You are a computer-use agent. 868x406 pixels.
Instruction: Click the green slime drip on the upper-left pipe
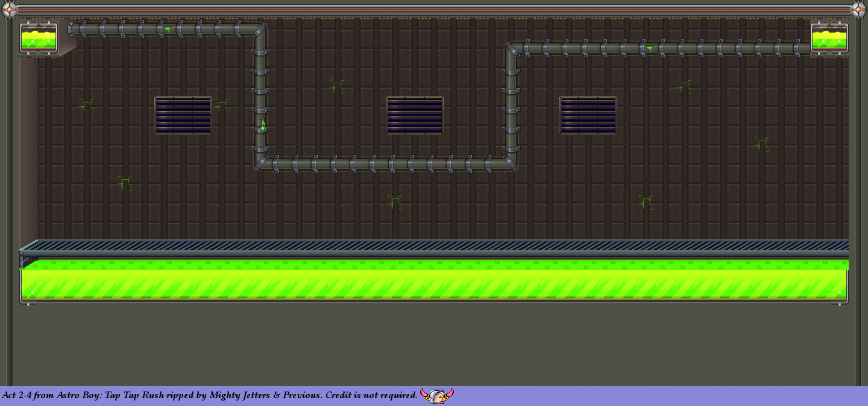pyautogui.click(x=168, y=29)
